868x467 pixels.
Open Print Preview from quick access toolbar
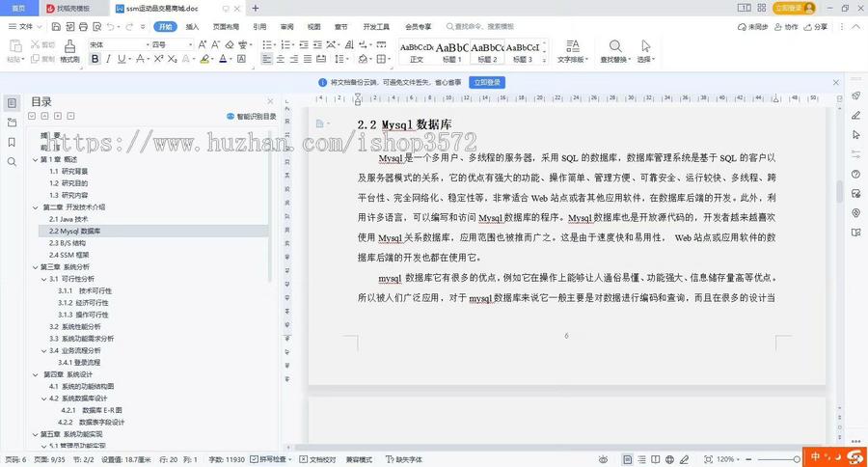(x=96, y=27)
